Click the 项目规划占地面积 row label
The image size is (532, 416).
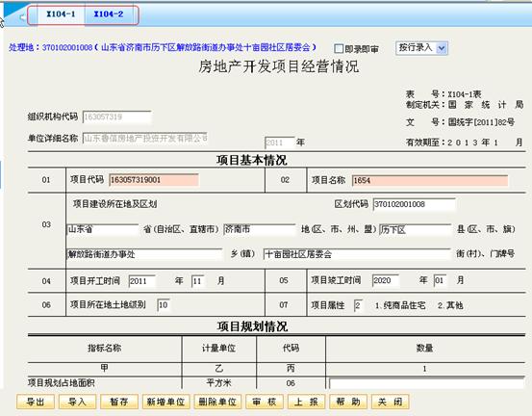pyautogui.click(x=61, y=383)
